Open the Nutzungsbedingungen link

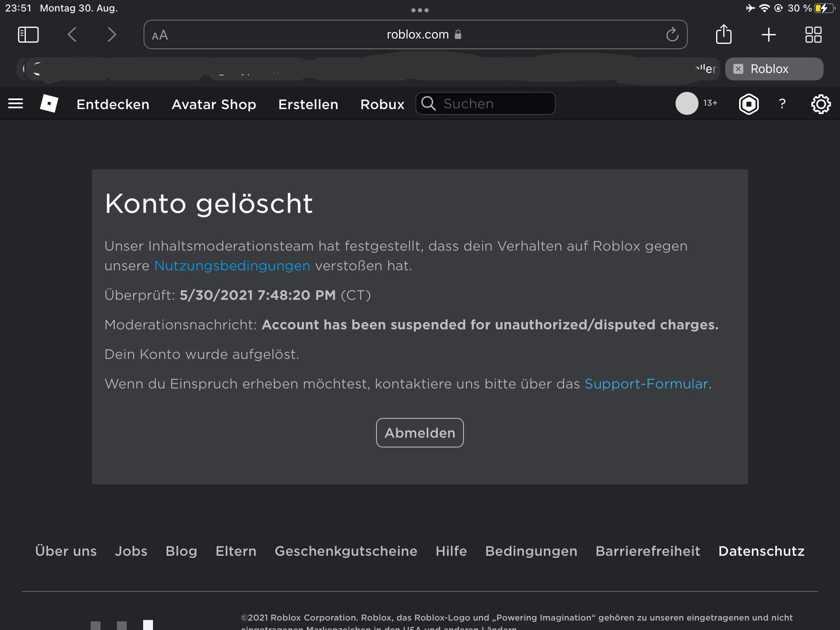[x=232, y=266]
